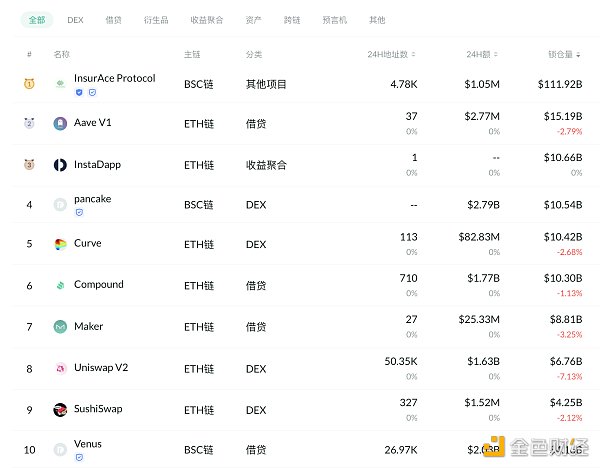
Task: Open the InsurAce Protocol project link
Action: [x=115, y=78]
